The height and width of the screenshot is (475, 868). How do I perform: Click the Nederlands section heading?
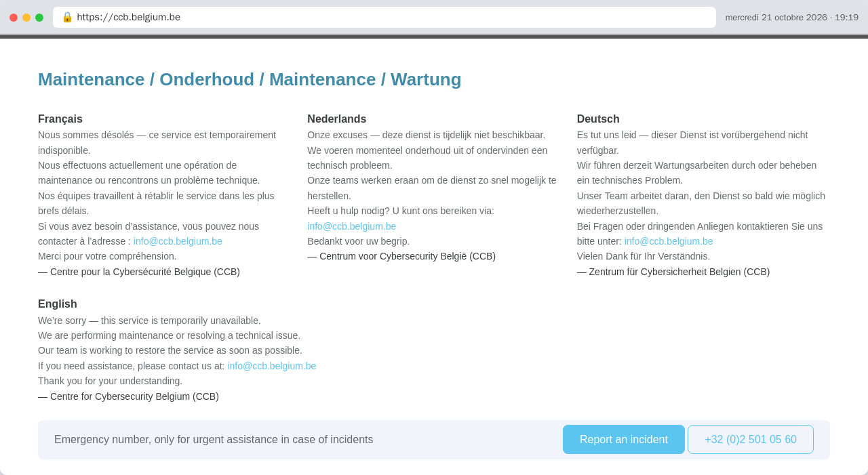(337, 119)
